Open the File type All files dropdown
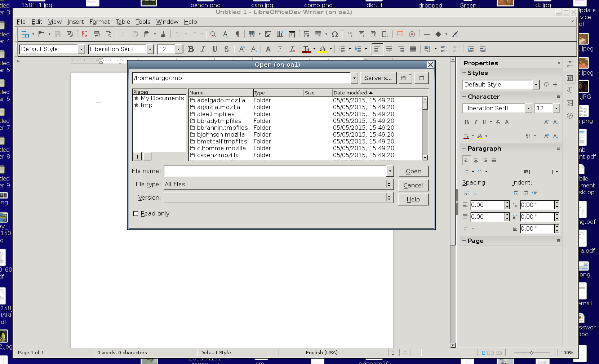Screen dimensions: 599x364 pos(389,185)
